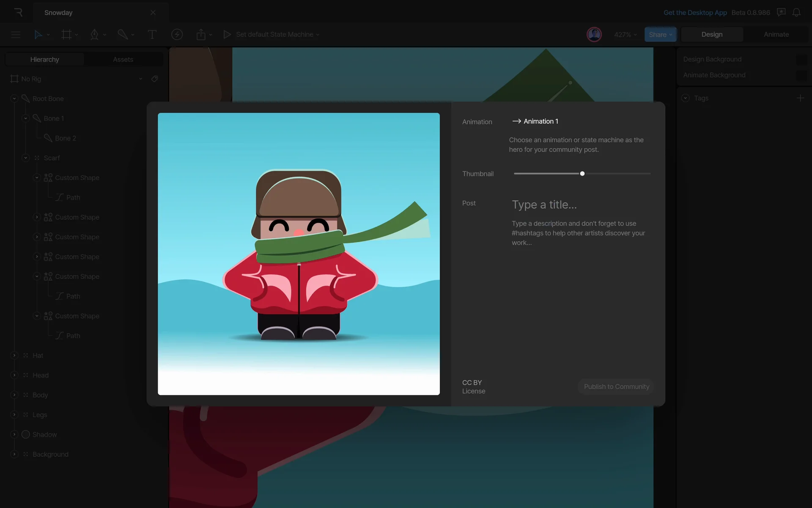This screenshot has width=812, height=508.
Task: Switch to Animate mode tab
Action: tap(776, 35)
